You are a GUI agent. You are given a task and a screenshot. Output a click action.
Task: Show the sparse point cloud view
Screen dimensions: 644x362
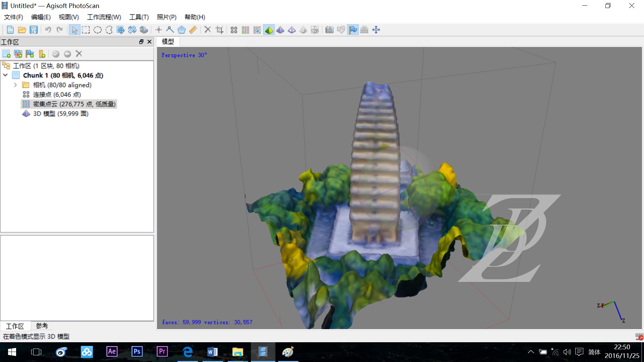coord(234,30)
